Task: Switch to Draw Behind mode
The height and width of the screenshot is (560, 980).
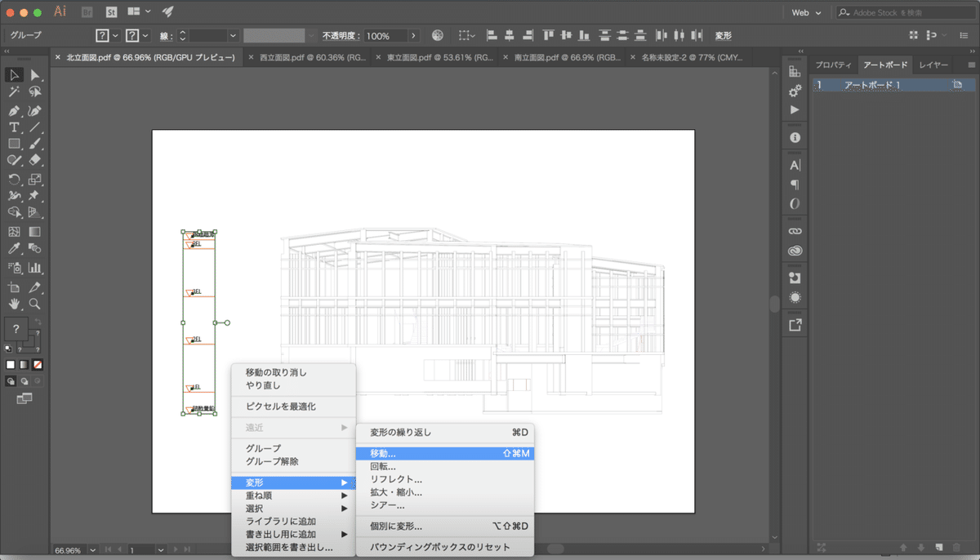Action: pyautogui.click(x=24, y=380)
